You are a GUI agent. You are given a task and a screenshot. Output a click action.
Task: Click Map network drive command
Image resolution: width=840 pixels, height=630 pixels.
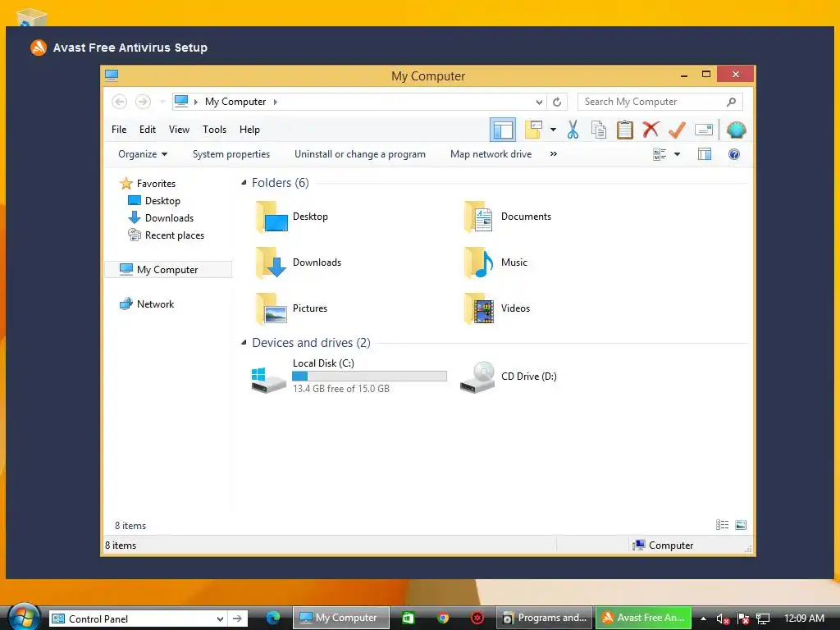pos(491,154)
